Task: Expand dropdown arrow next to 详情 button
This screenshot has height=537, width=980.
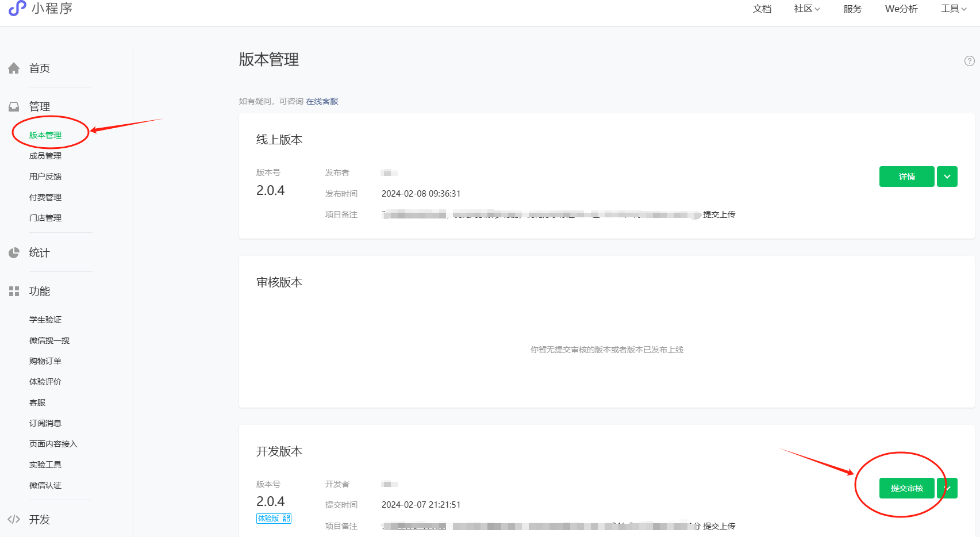Action: pos(947,177)
